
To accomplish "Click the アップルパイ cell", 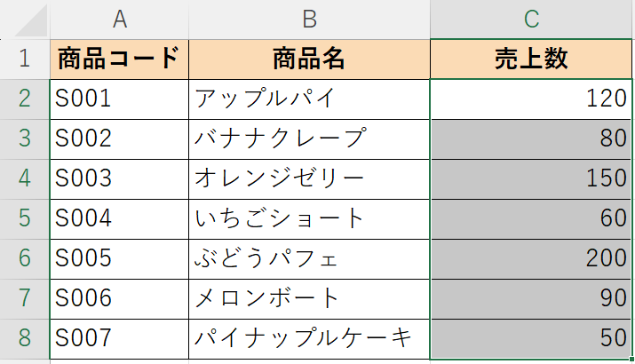I will click(x=309, y=98).
